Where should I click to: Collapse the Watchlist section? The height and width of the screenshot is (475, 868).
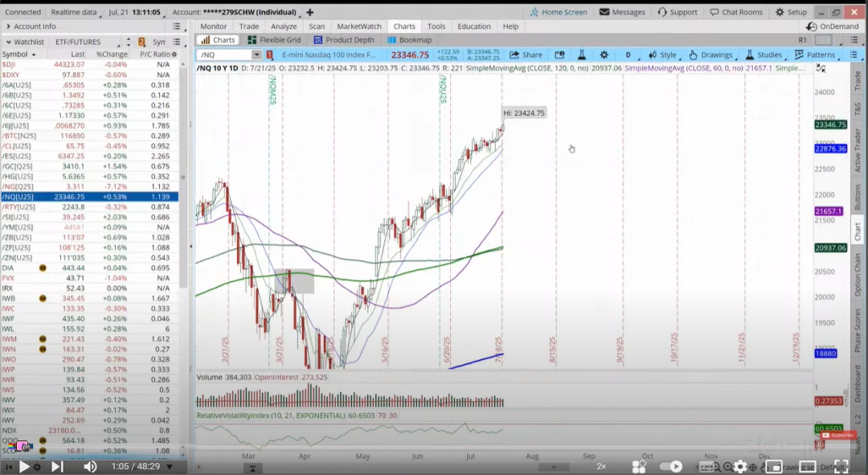8,42
